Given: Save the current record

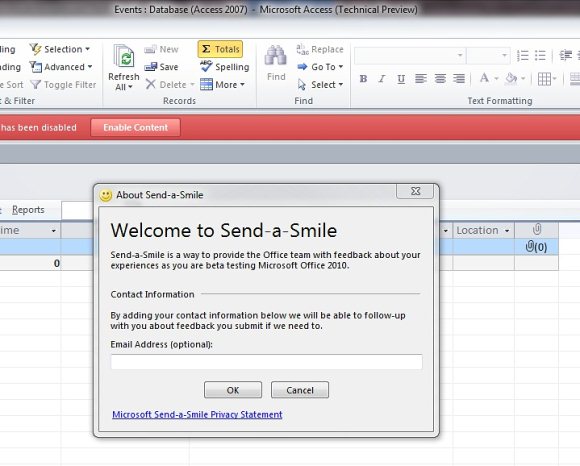Looking at the screenshot, I should click(161, 67).
